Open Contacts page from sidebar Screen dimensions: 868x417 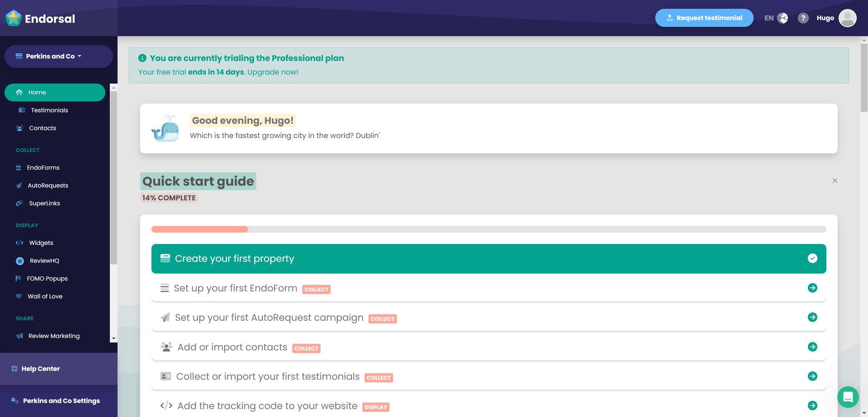pyautogui.click(x=55, y=128)
